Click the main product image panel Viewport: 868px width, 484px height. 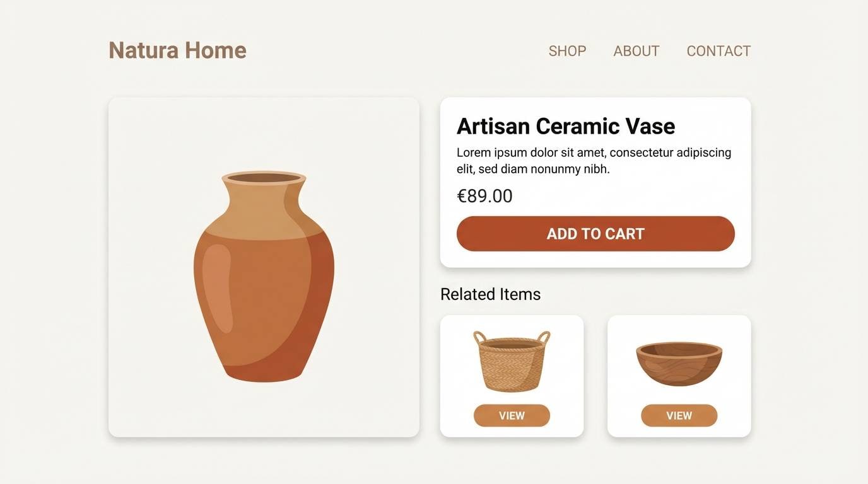click(x=263, y=267)
